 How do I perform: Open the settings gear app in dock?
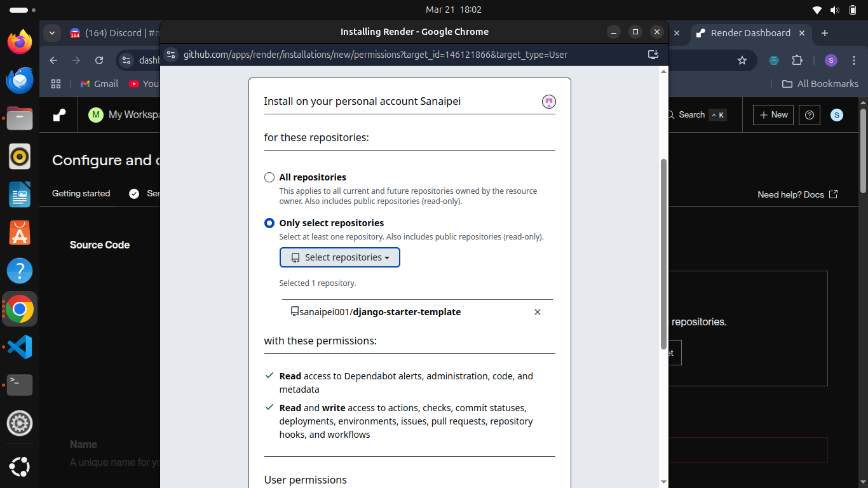point(20,423)
